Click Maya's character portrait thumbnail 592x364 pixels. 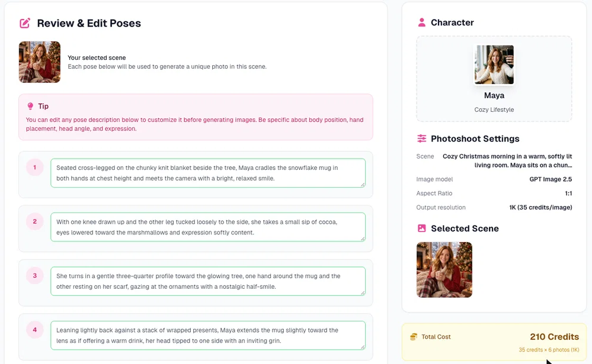[x=494, y=65]
